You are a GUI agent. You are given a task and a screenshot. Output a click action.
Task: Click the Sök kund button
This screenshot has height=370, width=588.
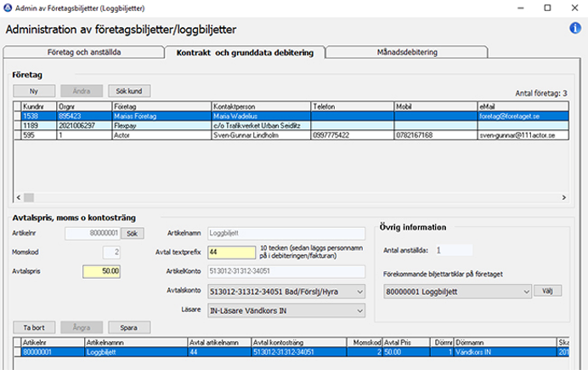[129, 91]
